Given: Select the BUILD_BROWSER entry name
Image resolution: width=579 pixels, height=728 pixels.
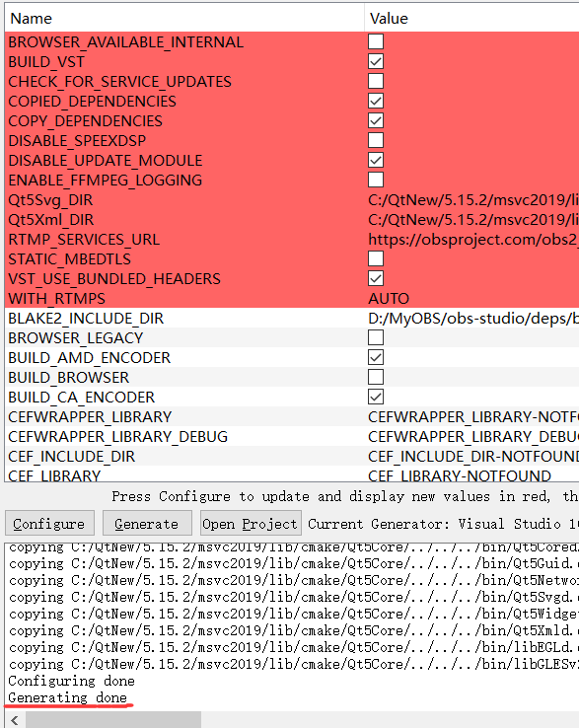Looking at the screenshot, I should tap(69, 378).
